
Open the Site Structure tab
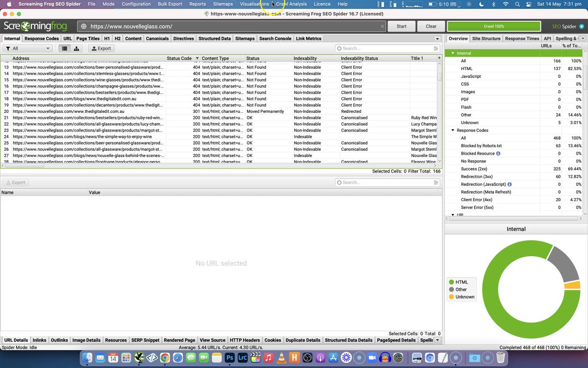(486, 38)
